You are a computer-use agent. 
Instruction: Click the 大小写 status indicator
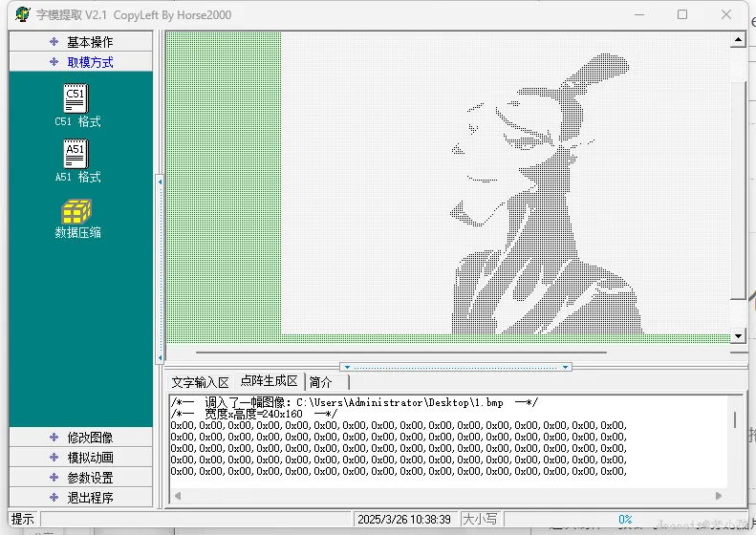[480, 519]
